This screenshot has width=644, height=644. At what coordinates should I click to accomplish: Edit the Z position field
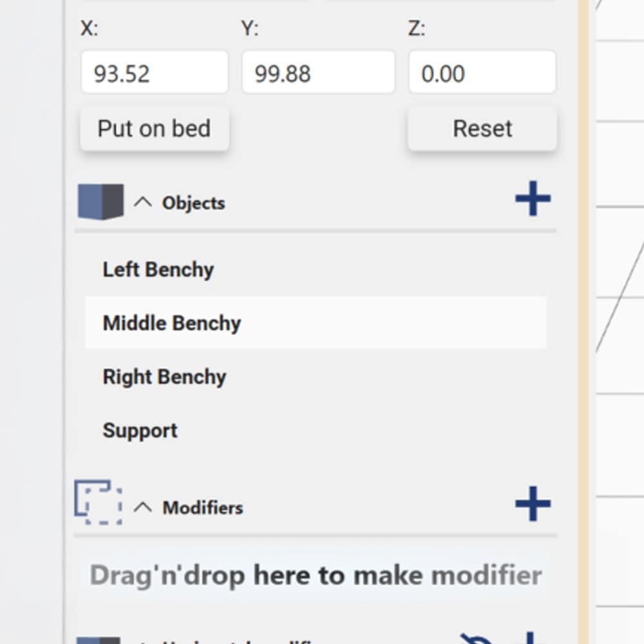(482, 73)
